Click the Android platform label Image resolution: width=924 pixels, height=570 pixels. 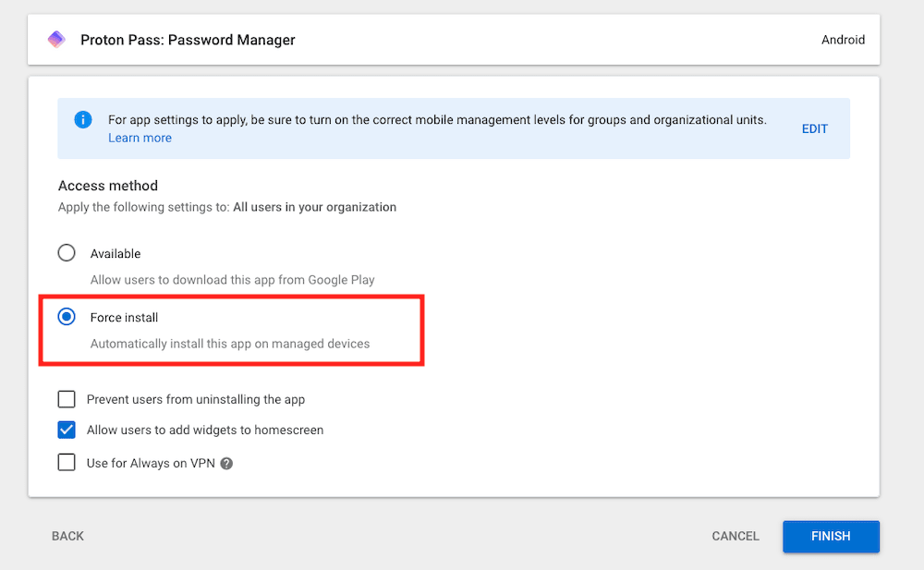point(843,39)
